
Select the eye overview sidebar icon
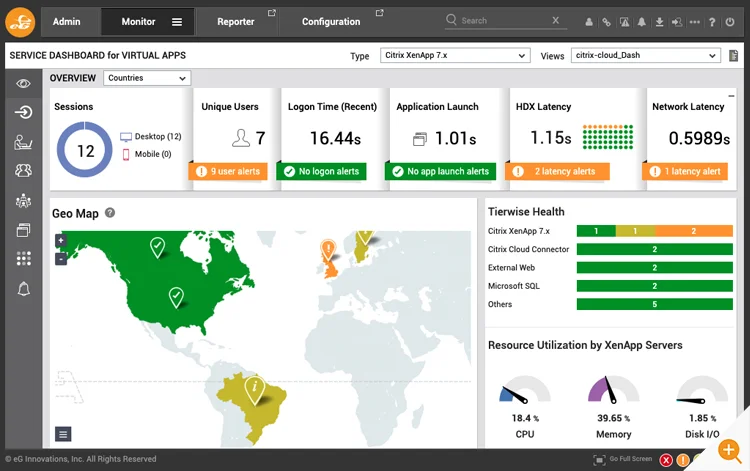(23, 84)
